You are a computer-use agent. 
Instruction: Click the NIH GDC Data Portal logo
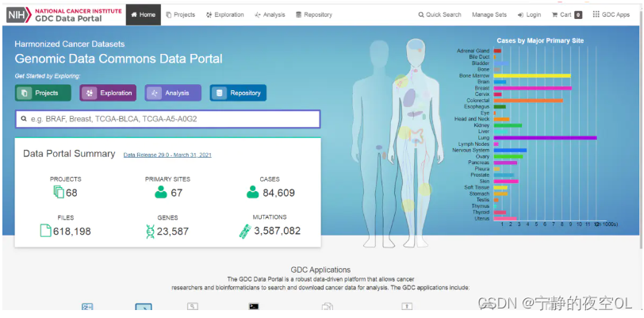coord(64,15)
